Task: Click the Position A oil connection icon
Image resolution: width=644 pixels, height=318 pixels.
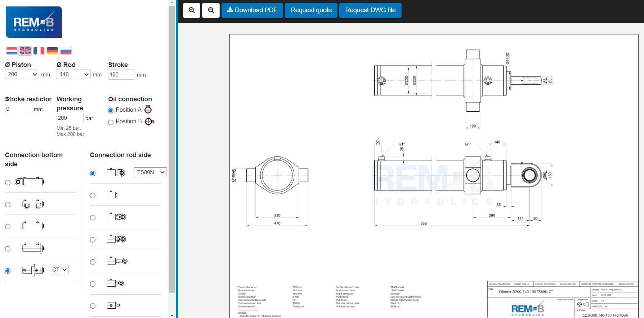Action: [x=148, y=110]
